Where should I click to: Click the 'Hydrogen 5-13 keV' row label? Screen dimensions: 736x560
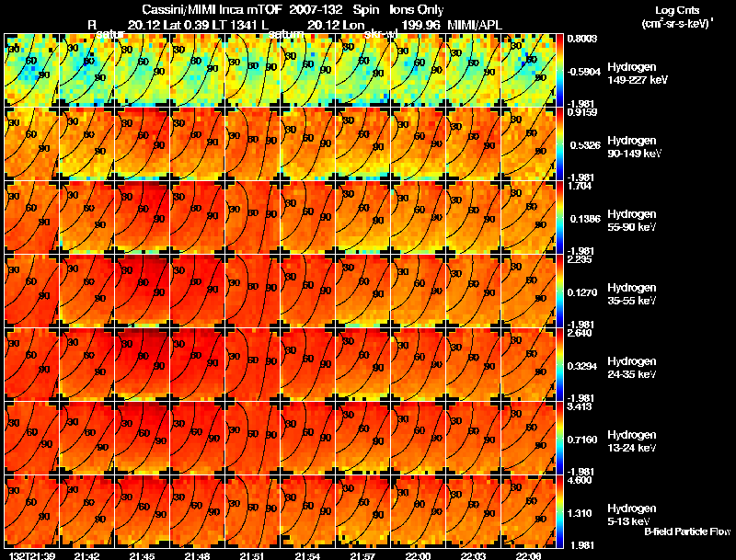631,515
